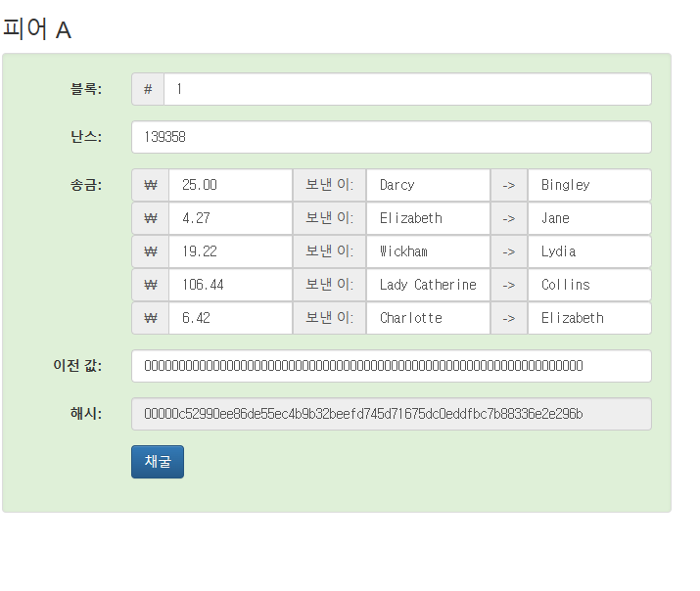Click the 이전 값: label
The width and height of the screenshot is (700, 591).
pos(77,366)
